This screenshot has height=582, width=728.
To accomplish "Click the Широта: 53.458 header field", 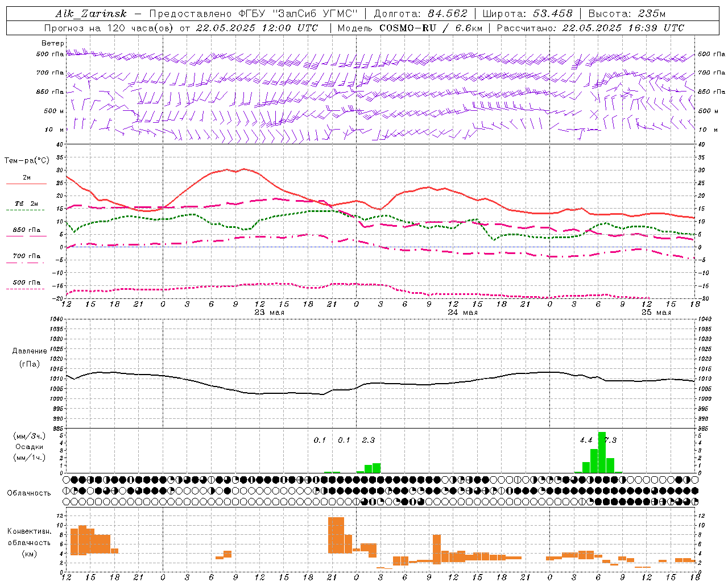I will pyautogui.click(x=527, y=14).
